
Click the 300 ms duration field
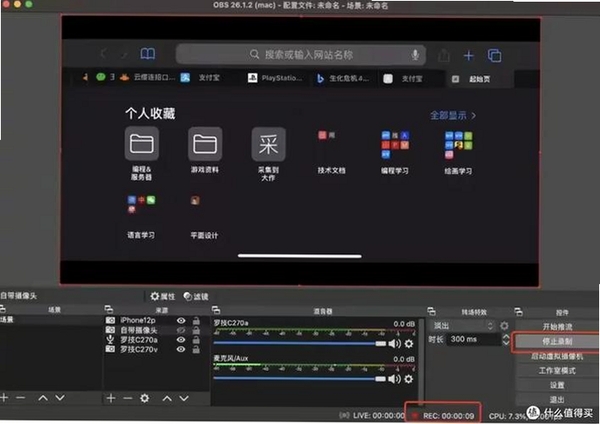[474, 339]
